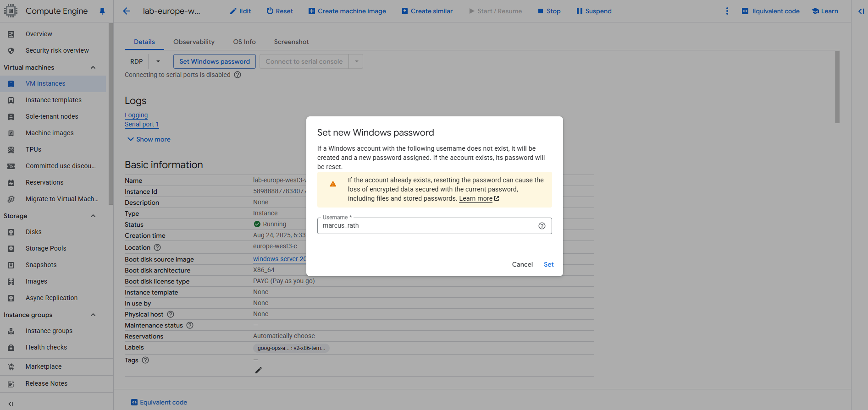This screenshot has height=410, width=868.
Task: Expand Show more under Logs
Action: [x=149, y=139]
